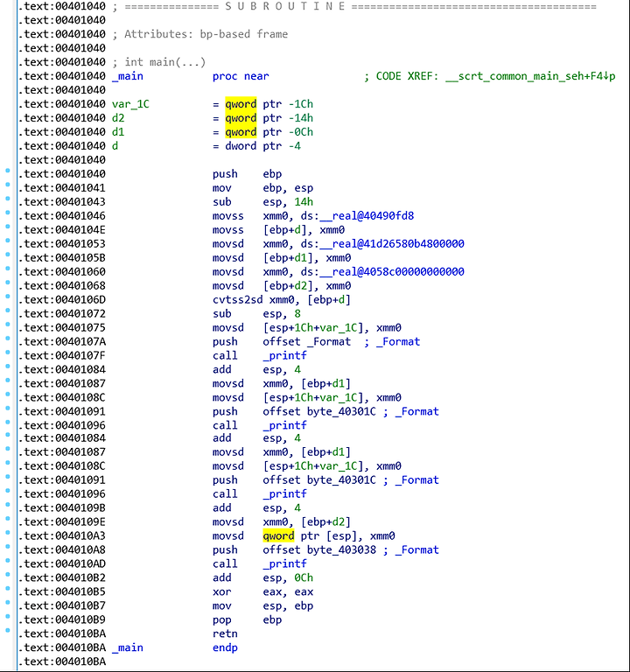This screenshot has height=672, width=630.
Task: Toggle breakpoint dot beside address 0040106D
Action: [8, 296]
